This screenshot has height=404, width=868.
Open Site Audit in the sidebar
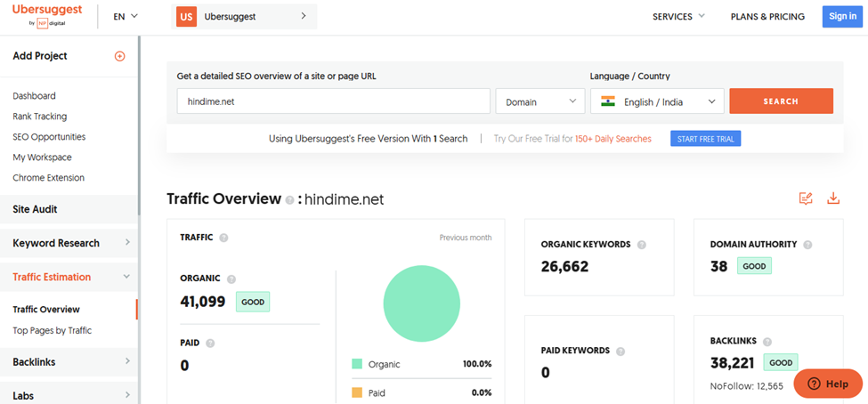click(x=69, y=209)
